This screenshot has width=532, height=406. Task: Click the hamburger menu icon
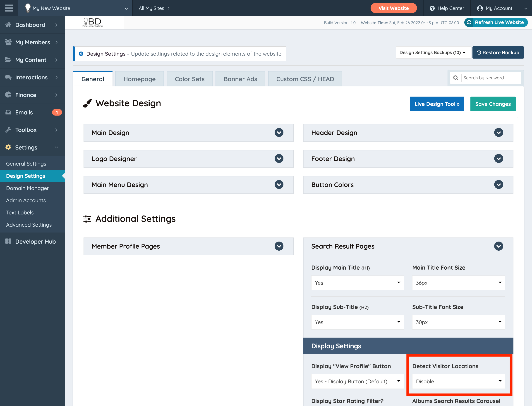(9, 8)
